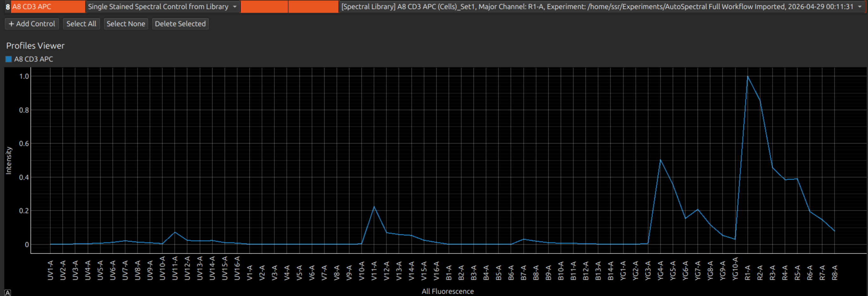Click the small A auto-scale icon

(x=8, y=293)
